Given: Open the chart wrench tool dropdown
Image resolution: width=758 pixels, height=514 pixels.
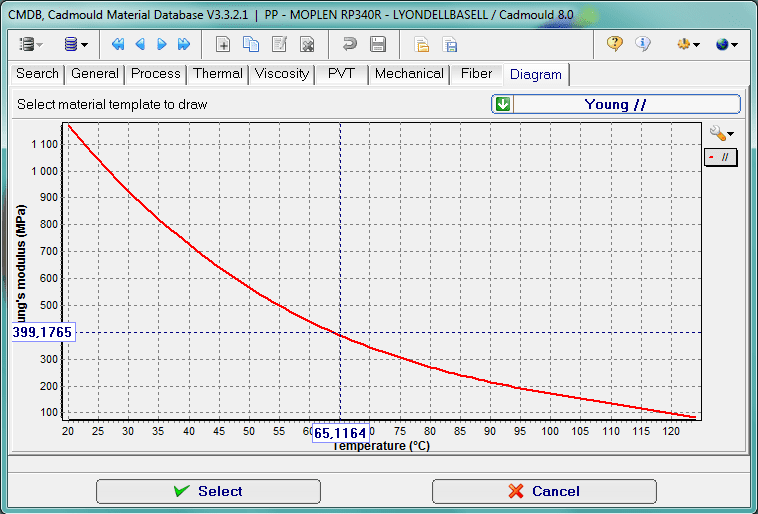Looking at the screenshot, I should 721,133.
